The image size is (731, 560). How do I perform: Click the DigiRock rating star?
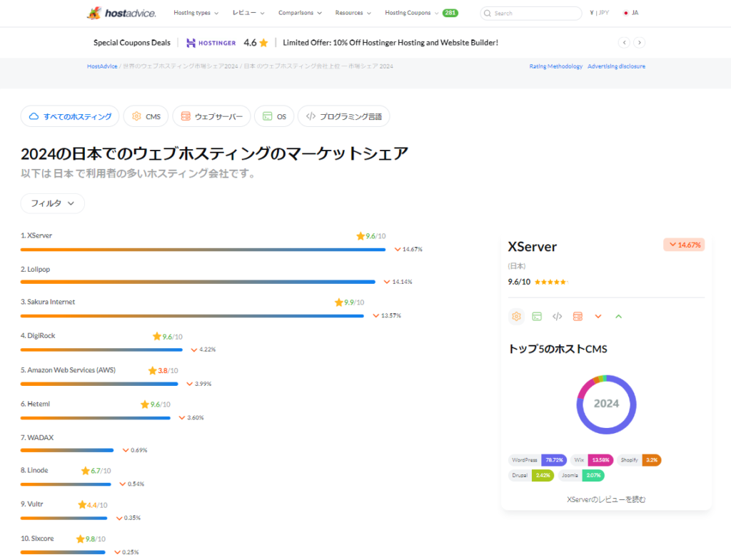pos(157,337)
